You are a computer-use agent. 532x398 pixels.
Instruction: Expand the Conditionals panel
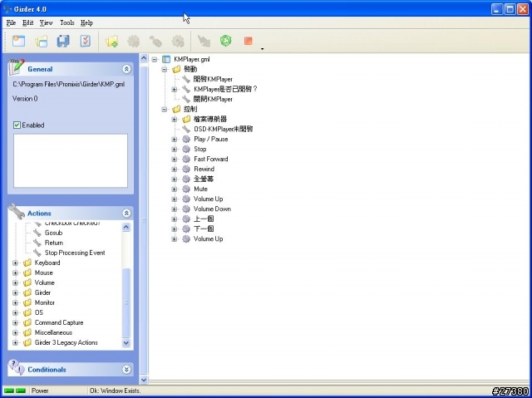coord(126,370)
